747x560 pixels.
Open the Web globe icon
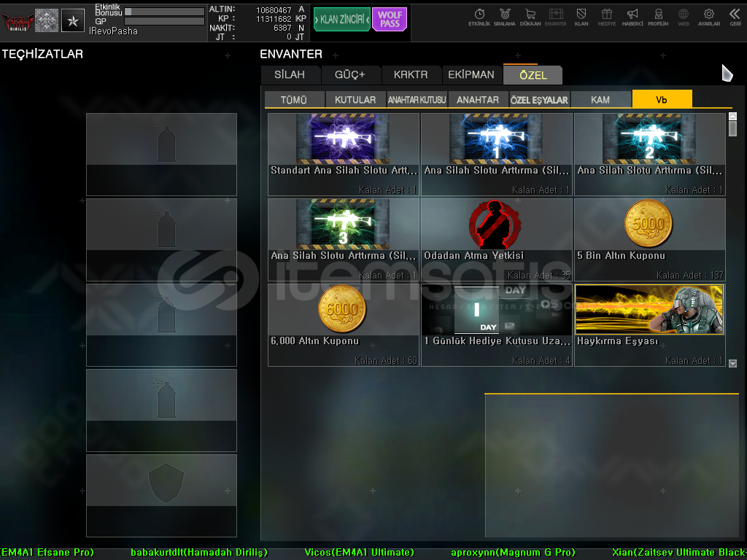tap(684, 17)
